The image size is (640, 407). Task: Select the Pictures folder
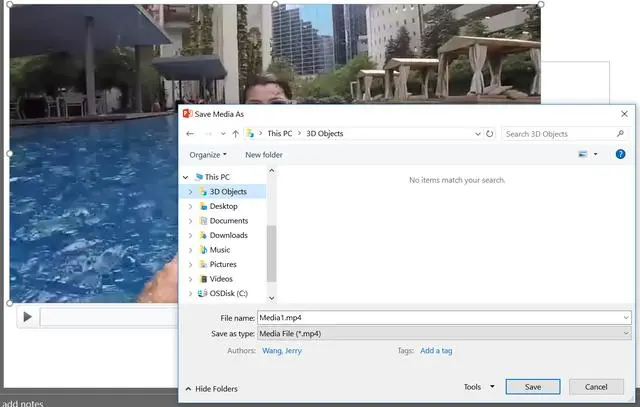coord(223,265)
